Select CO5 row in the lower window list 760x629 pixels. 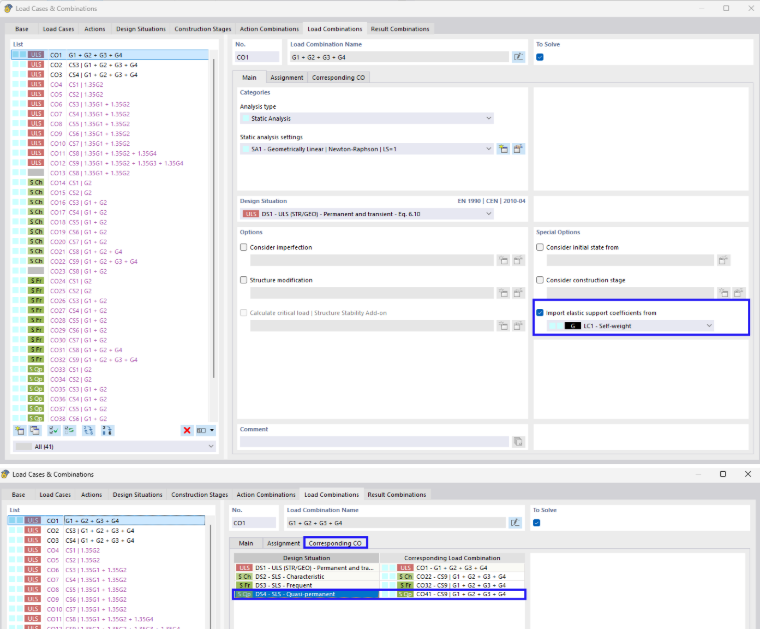(x=107, y=560)
